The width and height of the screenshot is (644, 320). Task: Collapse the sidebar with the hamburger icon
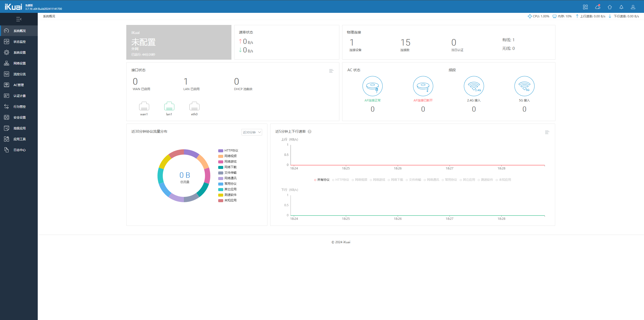point(19,19)
